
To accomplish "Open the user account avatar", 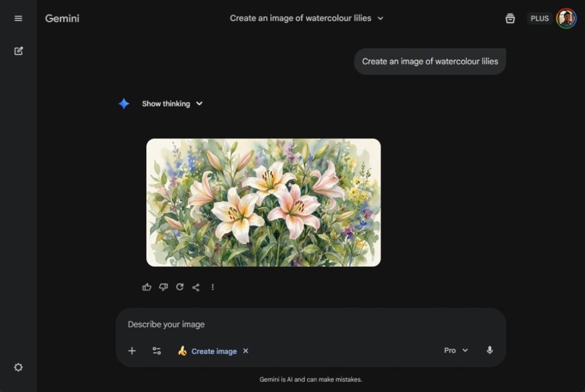I will coord(566,18).
